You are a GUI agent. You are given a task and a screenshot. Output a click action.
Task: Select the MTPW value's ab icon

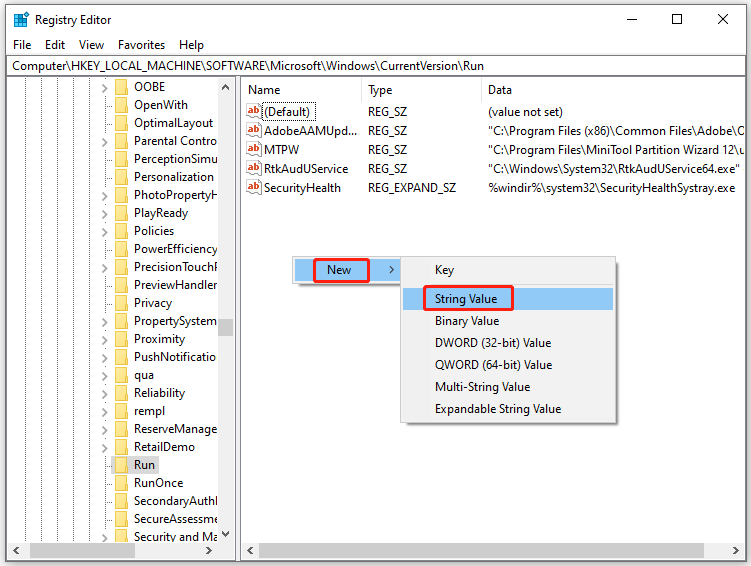coord(253,149)
